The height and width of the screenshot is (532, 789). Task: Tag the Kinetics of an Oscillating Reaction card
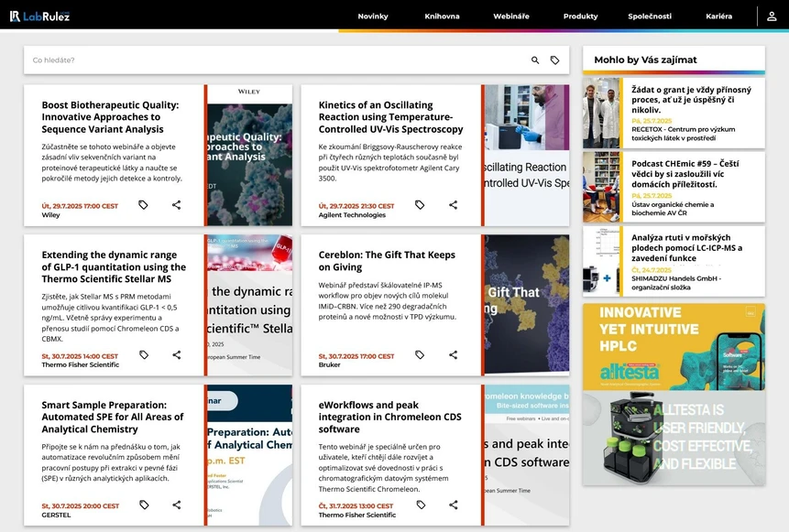point(420,205)
